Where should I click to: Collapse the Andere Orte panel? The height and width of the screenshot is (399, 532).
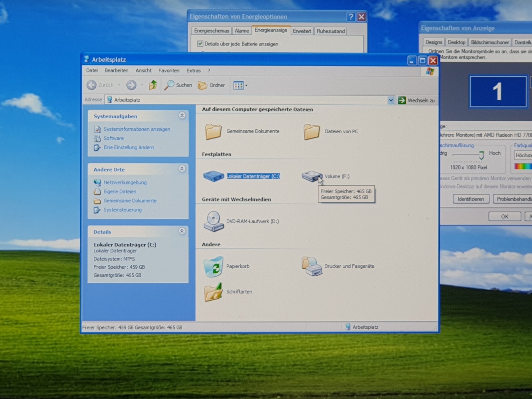point(182,169)
